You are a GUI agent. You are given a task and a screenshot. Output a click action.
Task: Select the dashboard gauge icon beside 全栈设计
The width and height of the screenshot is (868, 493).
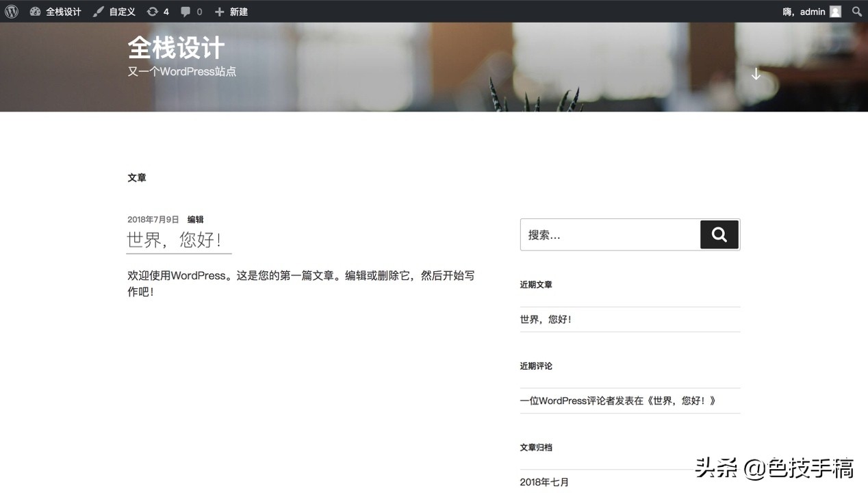pyautogui.click(x=36, y=11)
